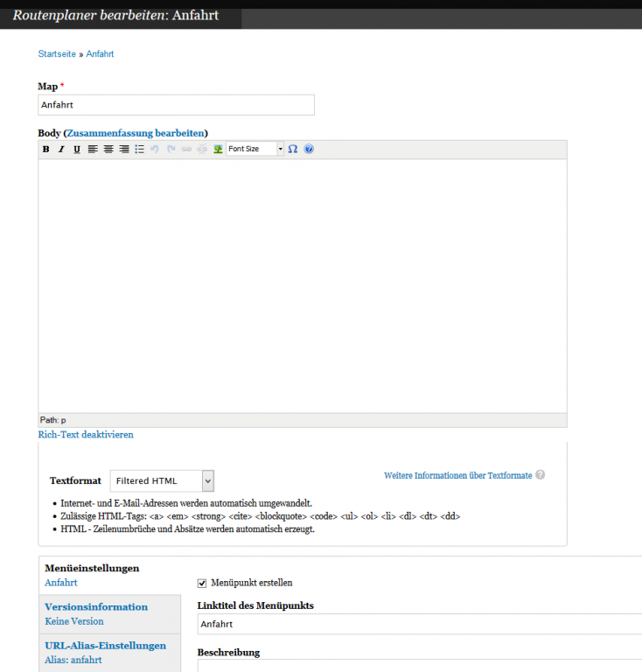Toggle bold formatting in Body editor
Screen dimensions: 642x672
click(46, 150)
